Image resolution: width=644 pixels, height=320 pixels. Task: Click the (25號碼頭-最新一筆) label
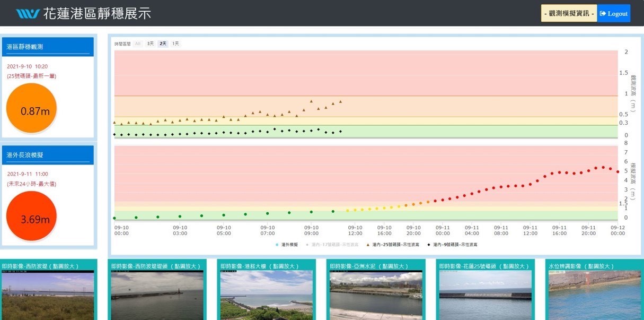coord(31,76)
